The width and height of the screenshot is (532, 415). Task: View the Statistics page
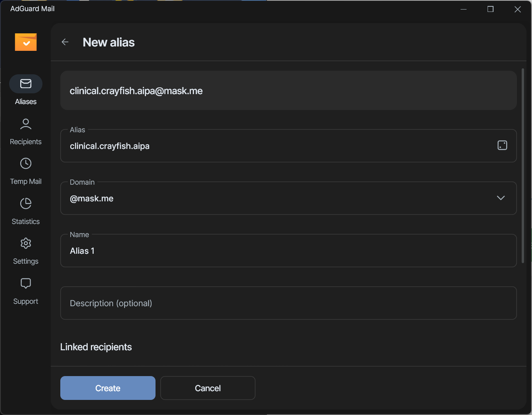(26, 211)
